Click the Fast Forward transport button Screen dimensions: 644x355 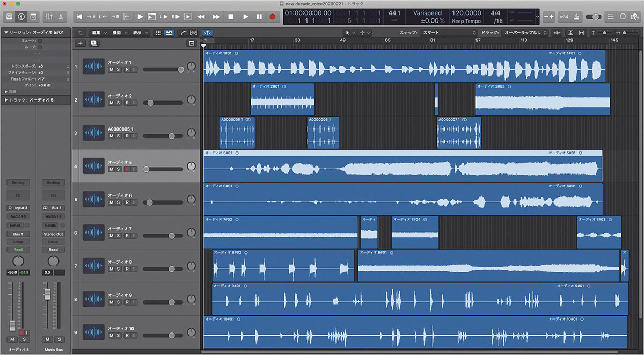point(216,17)
